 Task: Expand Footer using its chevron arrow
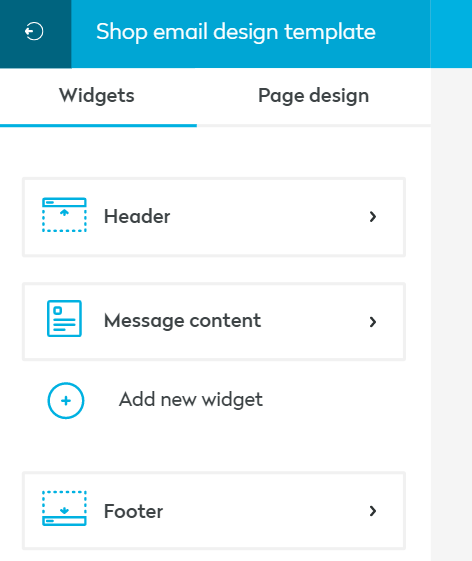373,511
